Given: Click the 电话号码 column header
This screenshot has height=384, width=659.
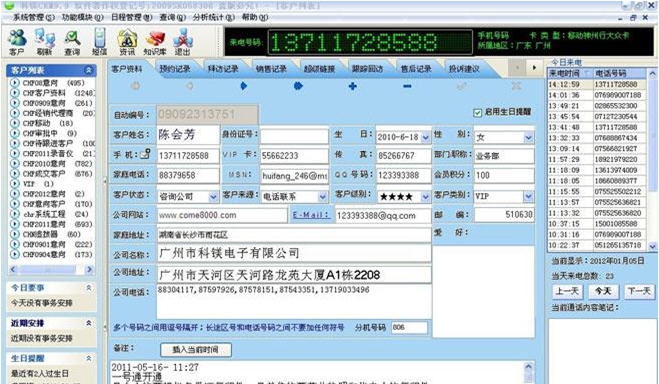Looking at the screenshot, I should click(x=619, y=74).
